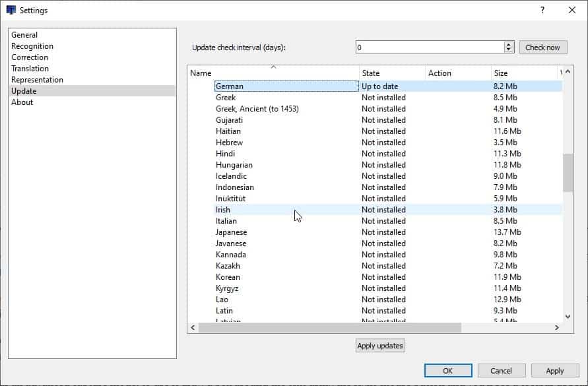Go to the About page

(x=22, y=102)
